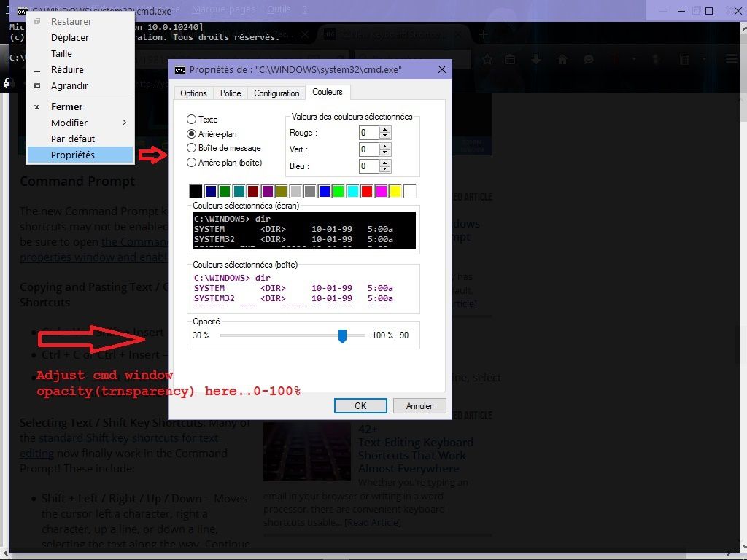
Task: Pick the purple color swatch
Action: (267, 191)
